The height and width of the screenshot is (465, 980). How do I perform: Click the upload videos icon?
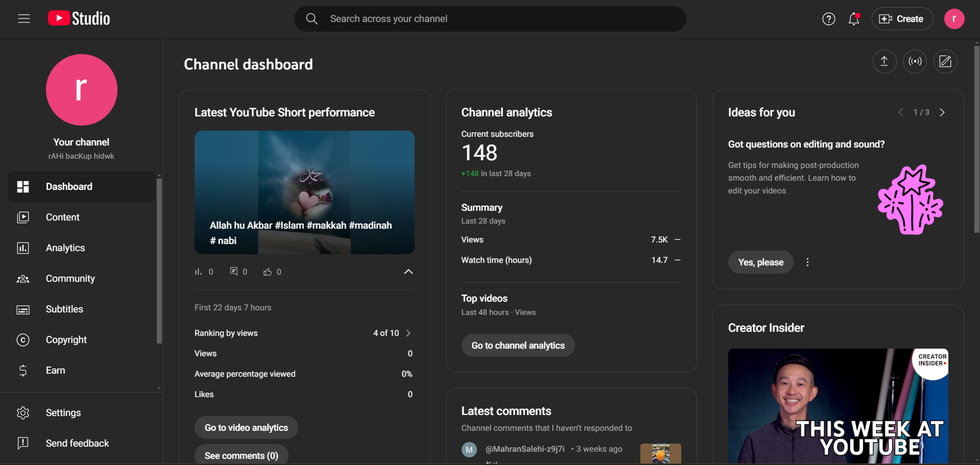[884, 62]
